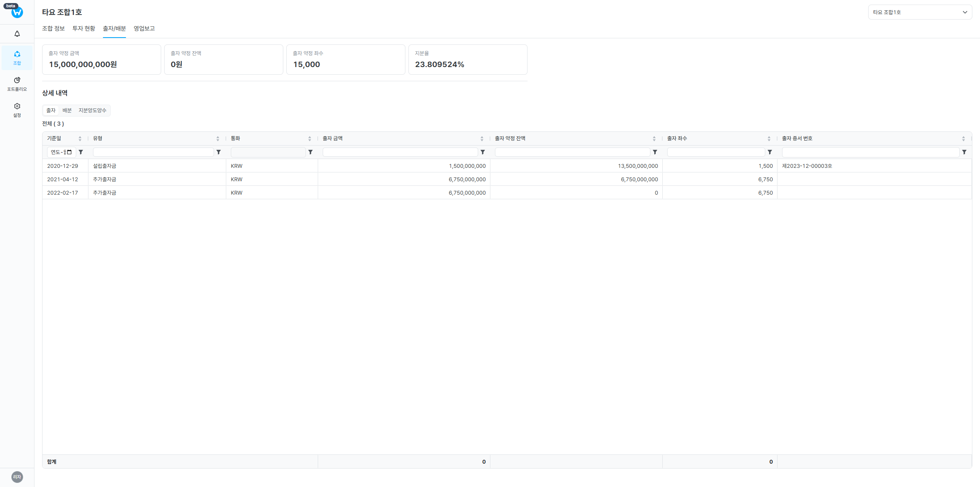Click the 조합 정보 tab
Viewport: 980px width, 487px height.
point(53,28)
